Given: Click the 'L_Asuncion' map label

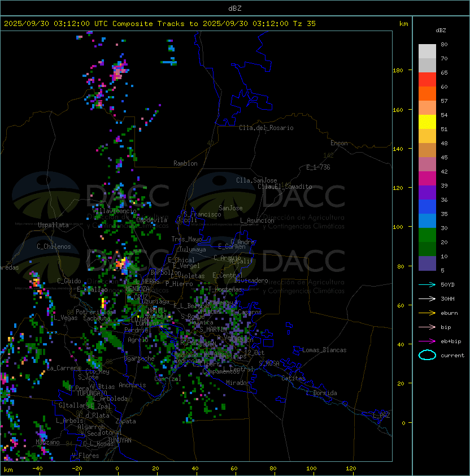Looking at the screenshot, I should [x=257, y=220].
